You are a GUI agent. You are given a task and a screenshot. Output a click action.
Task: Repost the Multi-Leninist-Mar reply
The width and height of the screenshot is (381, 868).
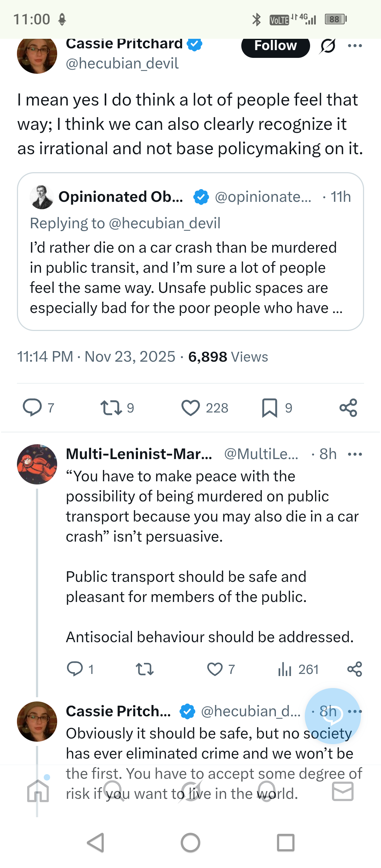[145, 669]
